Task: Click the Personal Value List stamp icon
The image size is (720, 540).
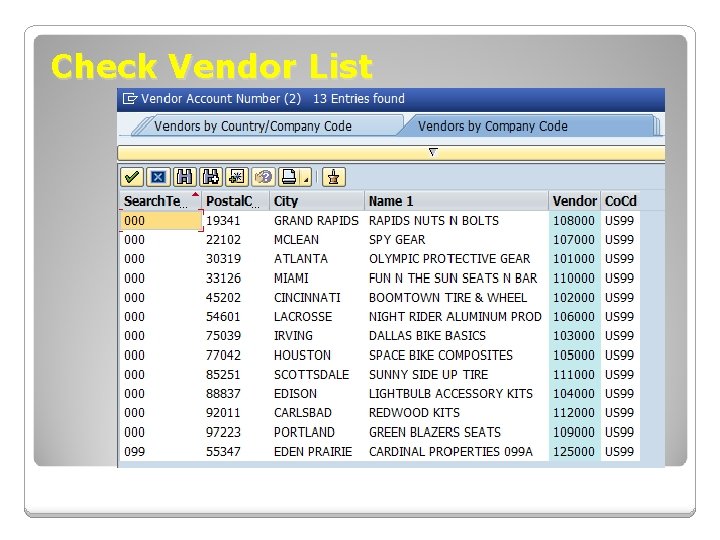Action: coord(334,177)
